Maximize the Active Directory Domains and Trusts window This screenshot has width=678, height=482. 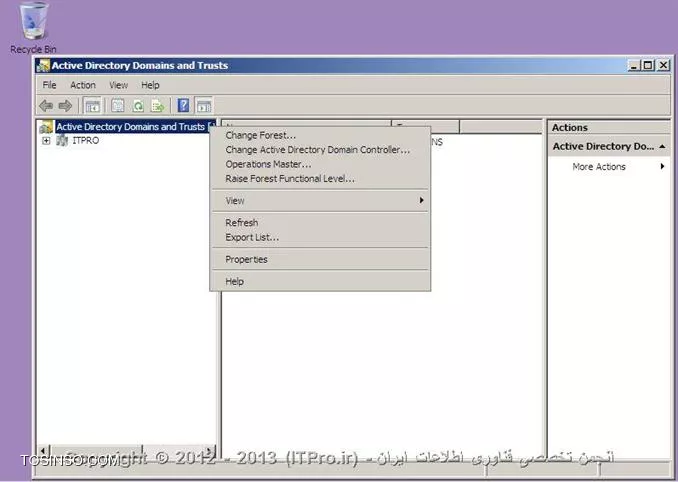pos(648,65)
